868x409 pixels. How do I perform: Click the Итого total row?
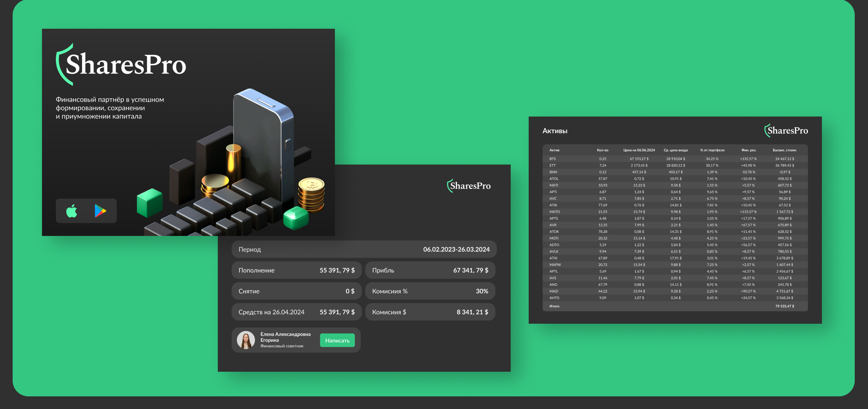[x=675, y=306]
